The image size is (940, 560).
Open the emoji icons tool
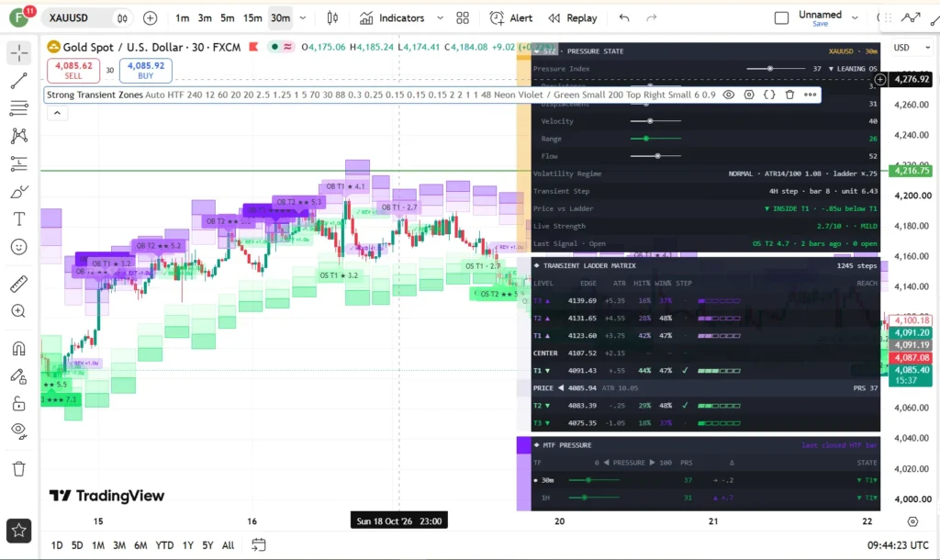[x=18, y=246]
